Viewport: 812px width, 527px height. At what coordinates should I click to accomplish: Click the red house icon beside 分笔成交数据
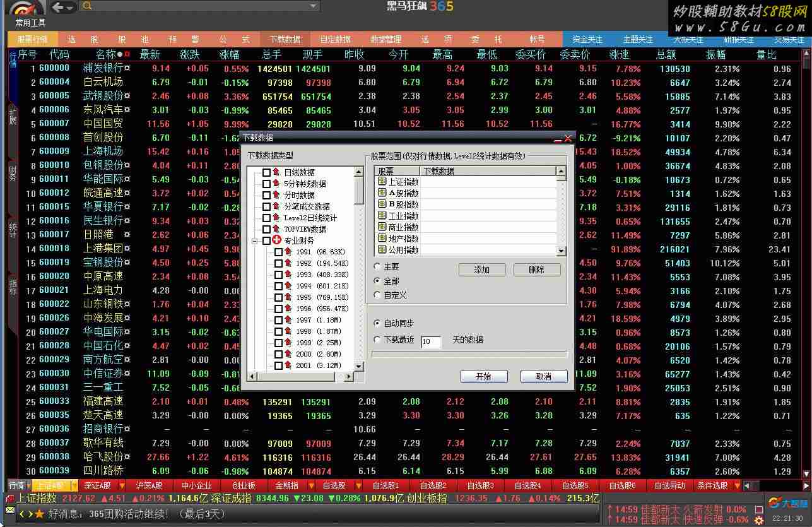[x=276, y=206]
